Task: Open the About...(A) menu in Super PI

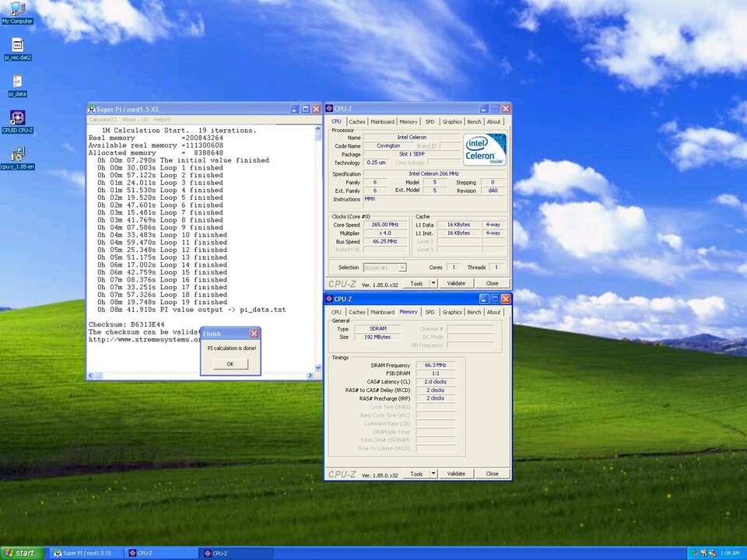Action: click(135, 120)
